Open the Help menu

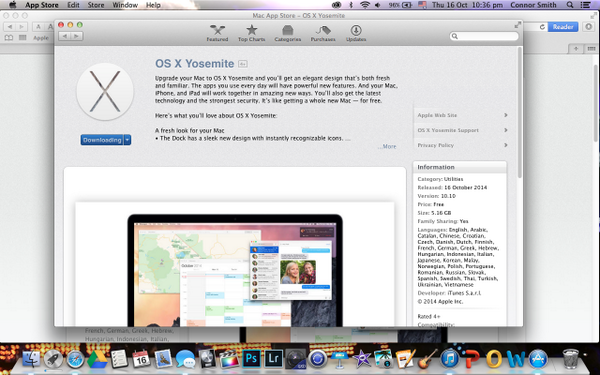[x=153, y=5]
